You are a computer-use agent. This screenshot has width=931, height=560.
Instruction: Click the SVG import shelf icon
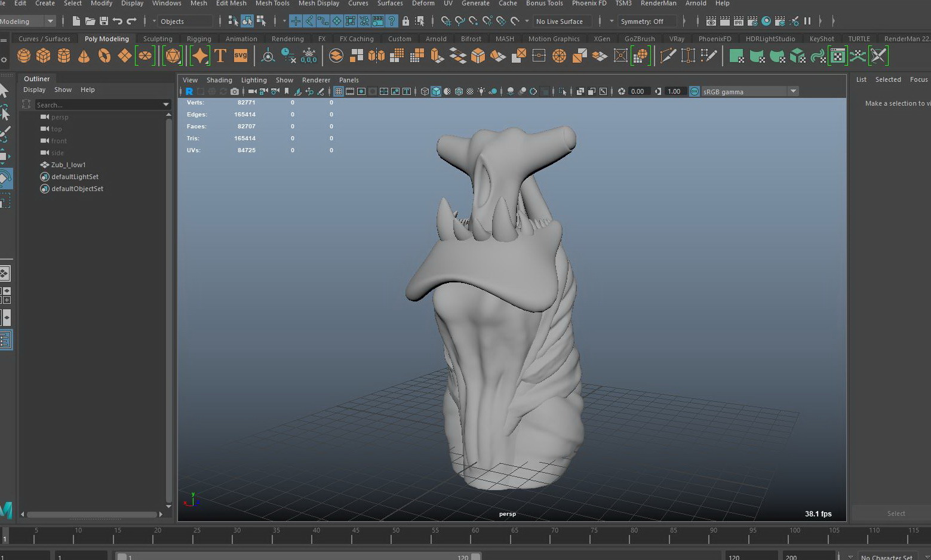tap(241, 56)
